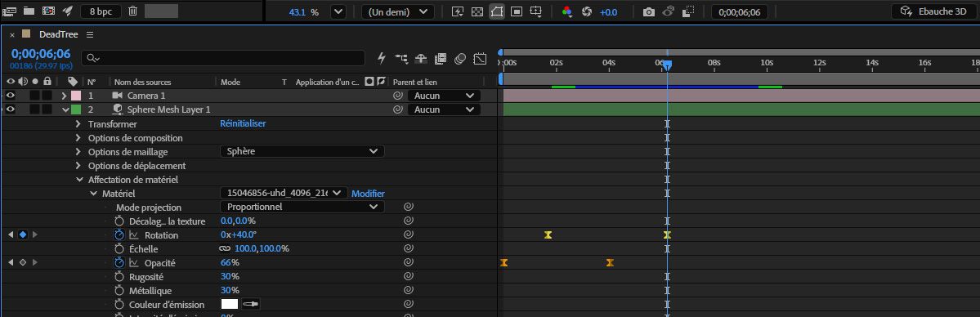Screen dimensions: 980x317
Task: Enable motion blur for the composition
Action: click(460, 58)
